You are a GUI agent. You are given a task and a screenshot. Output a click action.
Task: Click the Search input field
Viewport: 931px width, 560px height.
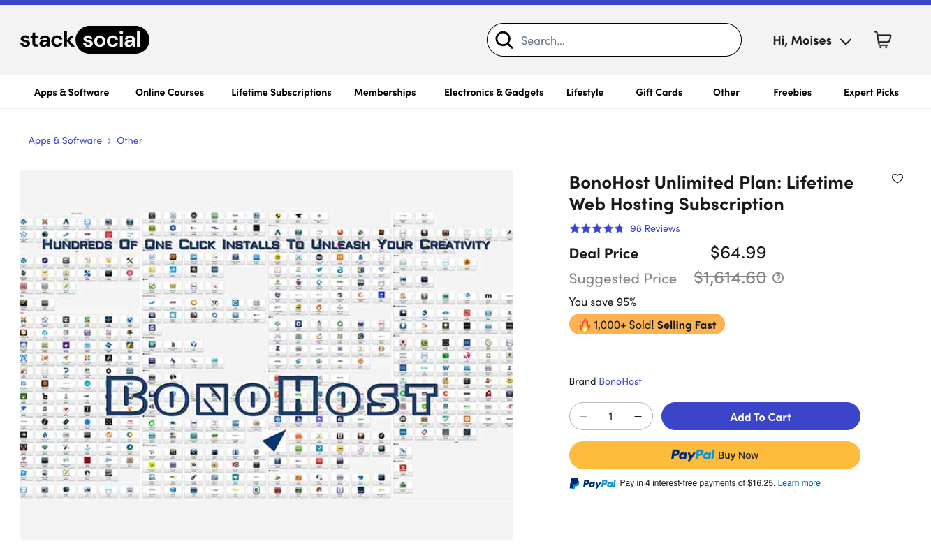pos(625,40)
